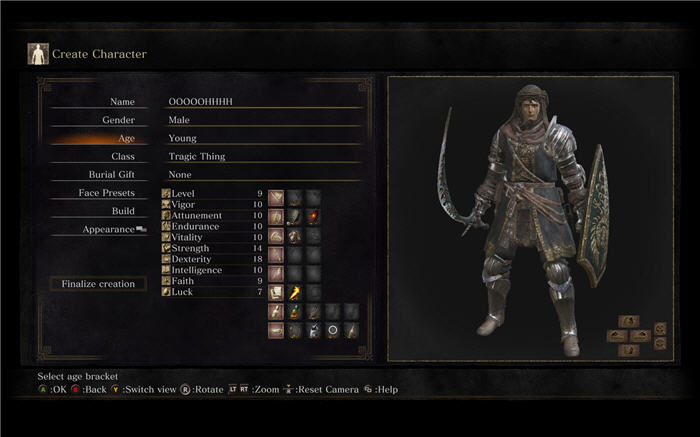This screenshot has height=437, width=700.
Task: Select the white ring icon in bottom row
Action: tap(333, 331)
